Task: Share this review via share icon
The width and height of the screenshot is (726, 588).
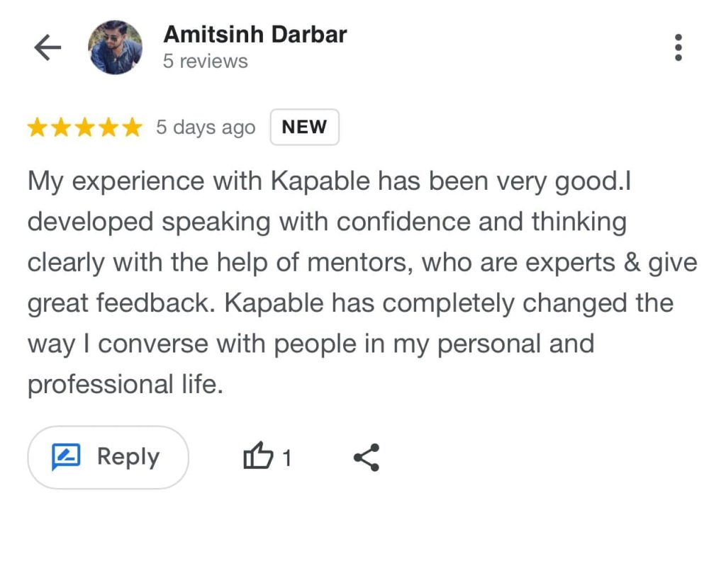Action: (366, 458)
